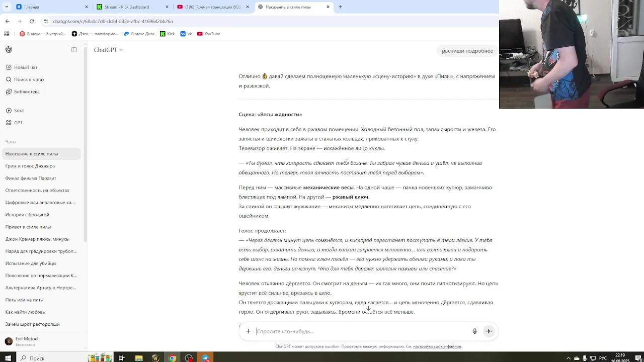This screenshot has width=644, height=362.
Task: Open chat Пить или не пить
Action: (41, 300)
